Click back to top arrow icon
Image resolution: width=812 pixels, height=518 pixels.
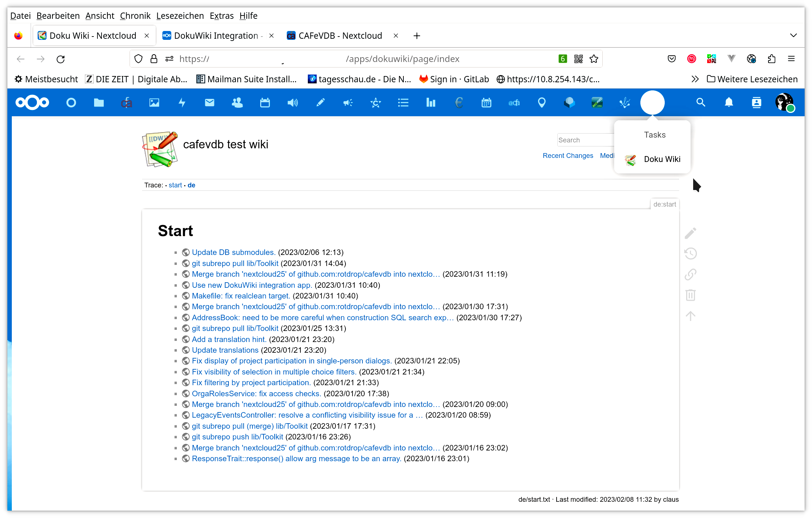[x=690, y=316]
